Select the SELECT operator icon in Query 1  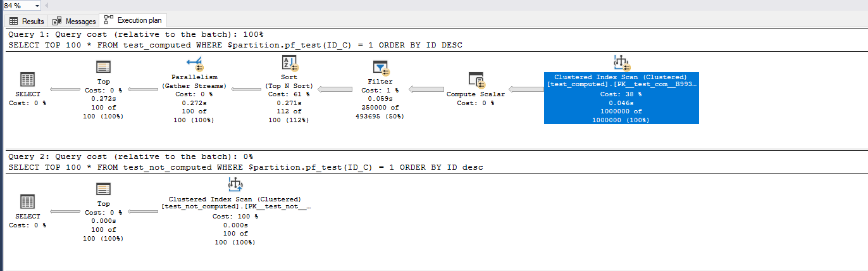pos(27,80)
